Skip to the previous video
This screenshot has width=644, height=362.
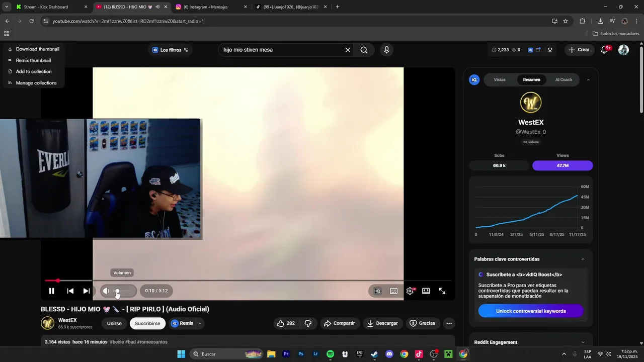tap(70, 291)
